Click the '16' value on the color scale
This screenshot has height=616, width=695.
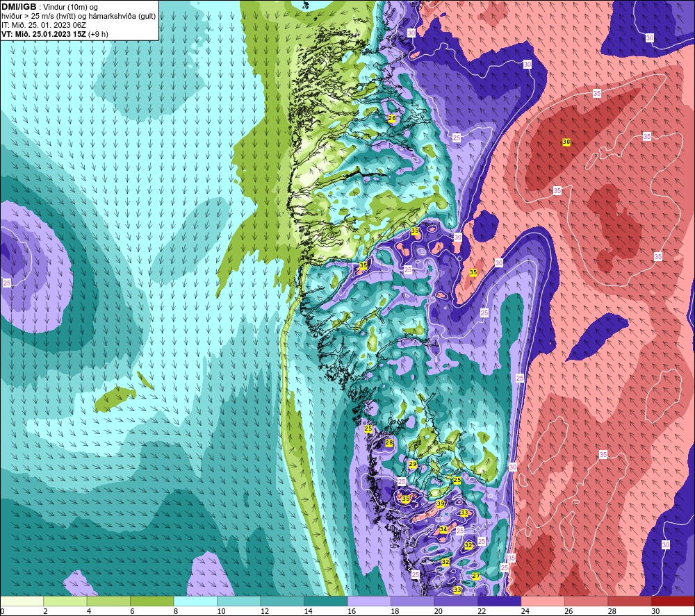coord(352,611)
